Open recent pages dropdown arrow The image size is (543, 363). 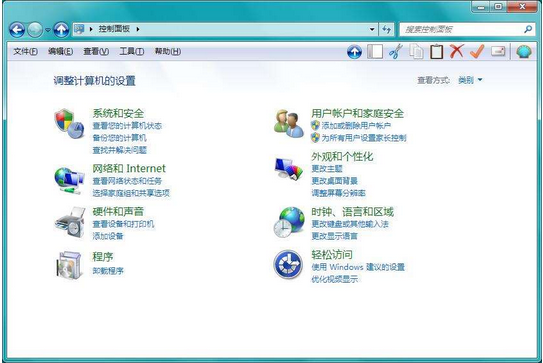[x=48, y=30]
